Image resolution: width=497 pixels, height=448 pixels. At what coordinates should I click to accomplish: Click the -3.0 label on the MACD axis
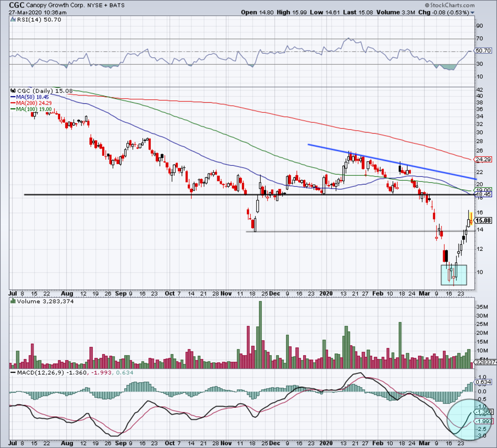coord(482,436)
